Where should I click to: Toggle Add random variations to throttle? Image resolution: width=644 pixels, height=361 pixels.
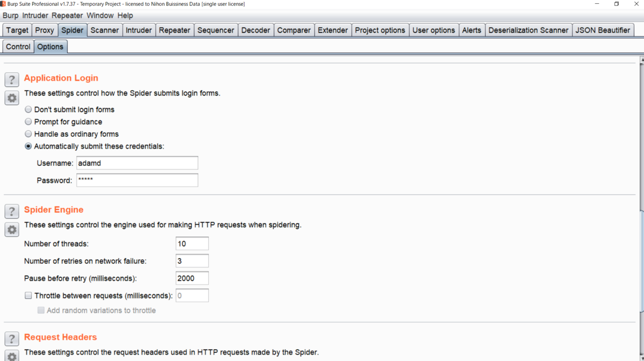coord(41,310)
